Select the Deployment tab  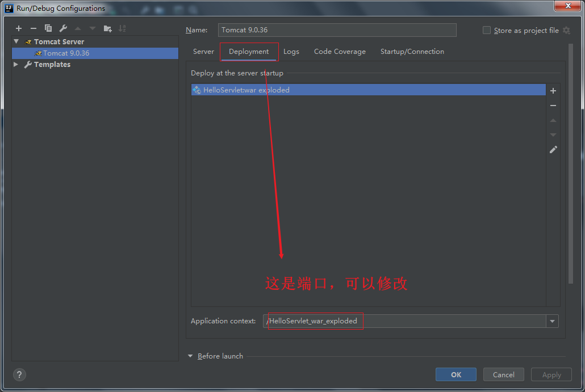point(249,52)
